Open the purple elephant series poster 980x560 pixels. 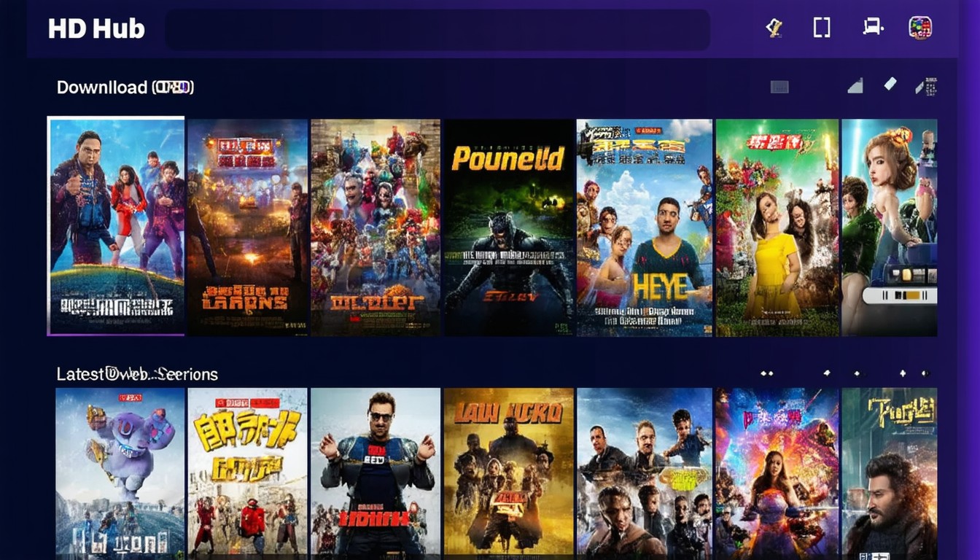(120, 474)
